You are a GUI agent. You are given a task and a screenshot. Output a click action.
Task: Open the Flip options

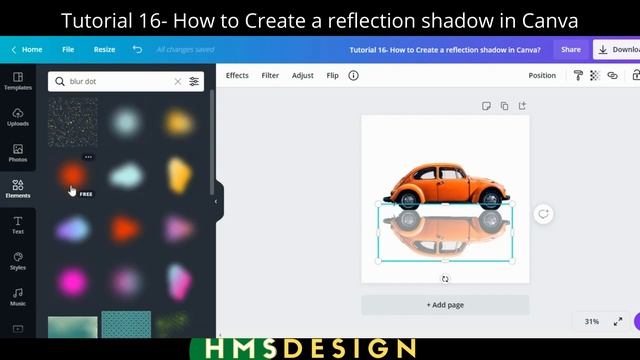tap(332, 76)
